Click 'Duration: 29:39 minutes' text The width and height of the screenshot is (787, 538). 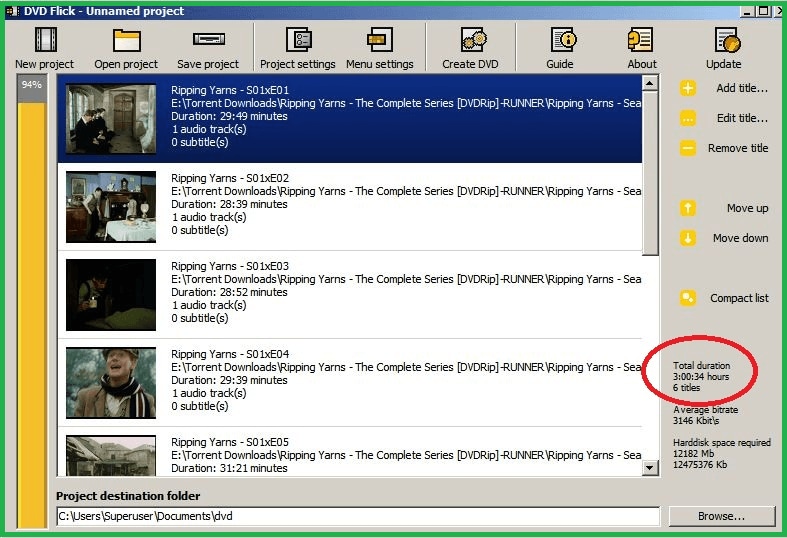[229, 380]
